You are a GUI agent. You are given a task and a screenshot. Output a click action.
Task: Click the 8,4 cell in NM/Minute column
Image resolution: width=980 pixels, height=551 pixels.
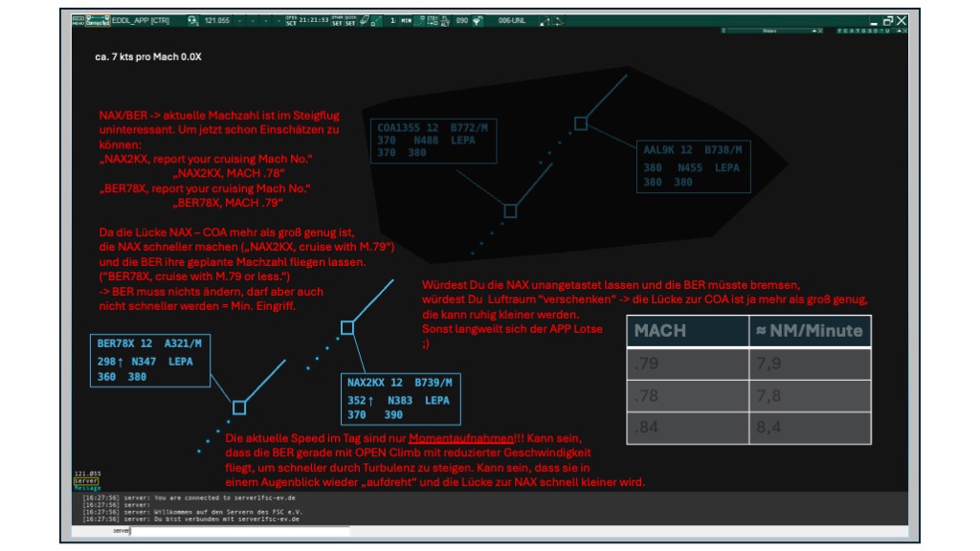(x=810, y=428)
